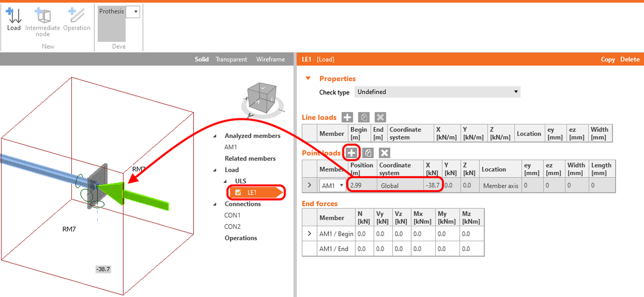Image resolution: width=644 pixels, height=297 pixels.
Task: Switch view to Wireframe mode
Action: point(270,60)
